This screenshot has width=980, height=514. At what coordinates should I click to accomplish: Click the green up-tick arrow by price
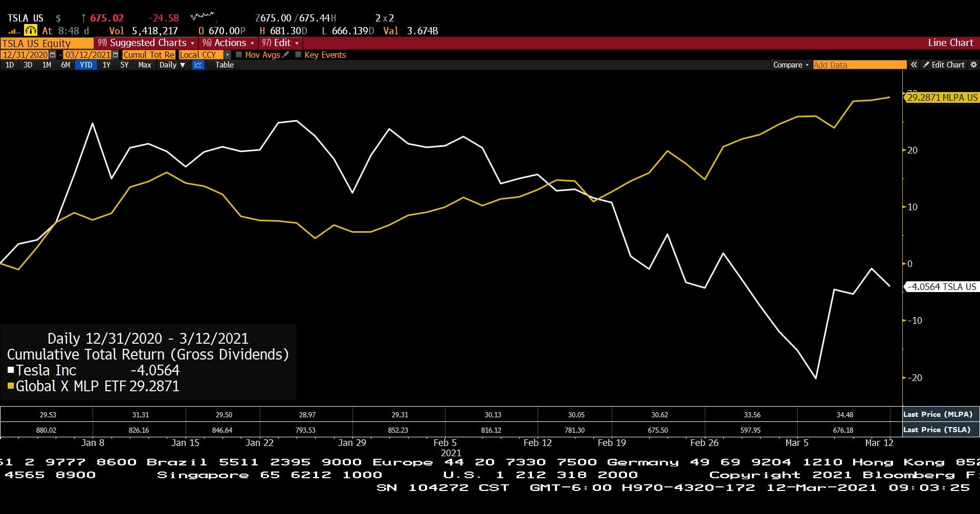coord(83,18)
